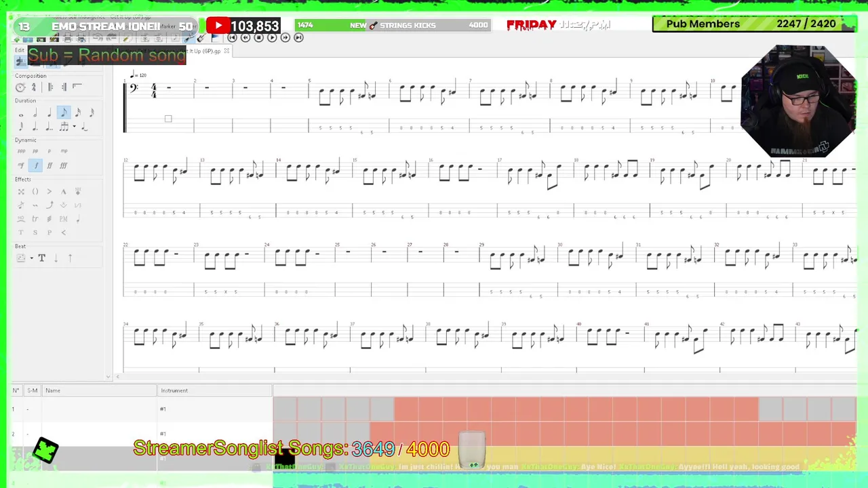
Task: Set the dynamic to mf
Action: (20, 165)
